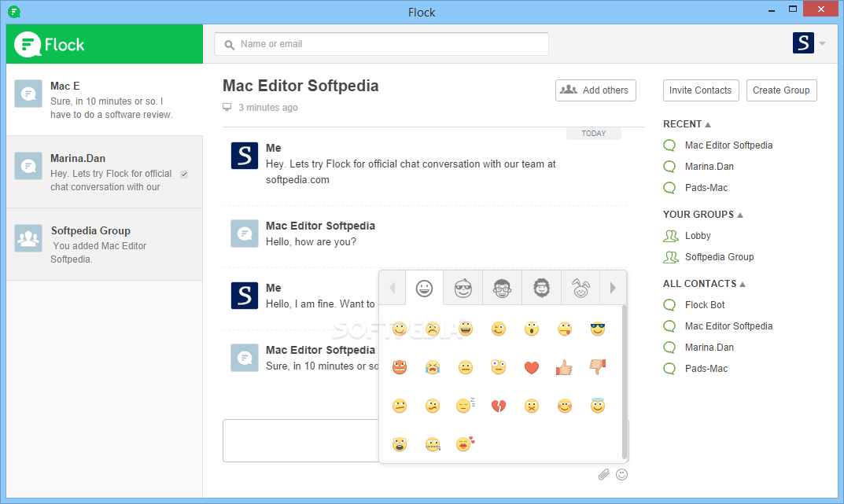The image size is (844, 504).
Task: Insert the zipper-mouth emoji
Action: 433,443
